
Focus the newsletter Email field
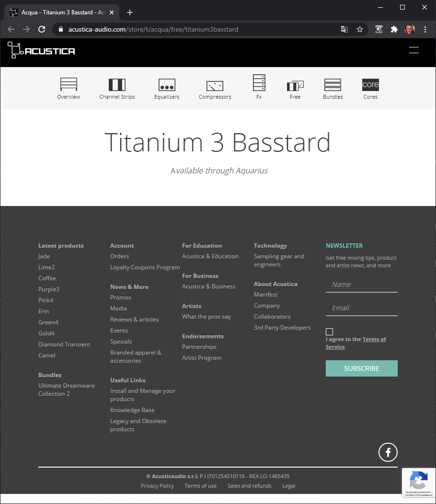click(361, 308)
